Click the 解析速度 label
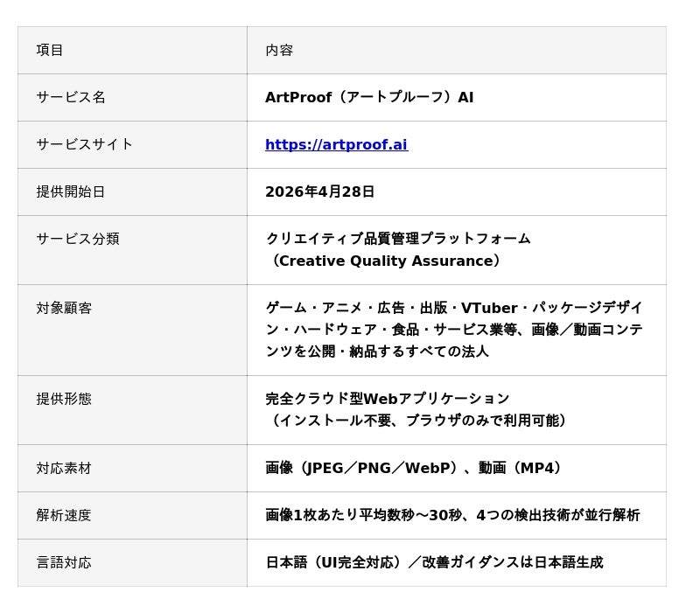Image resolution: width=700 pixels, height=613 pixels. click(x=64, y=515)
